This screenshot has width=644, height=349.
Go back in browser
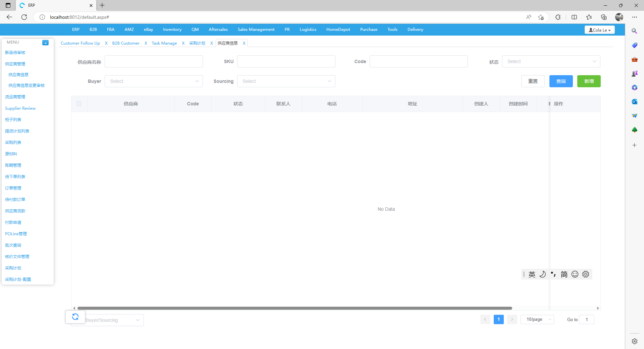(x=9, y=17)
